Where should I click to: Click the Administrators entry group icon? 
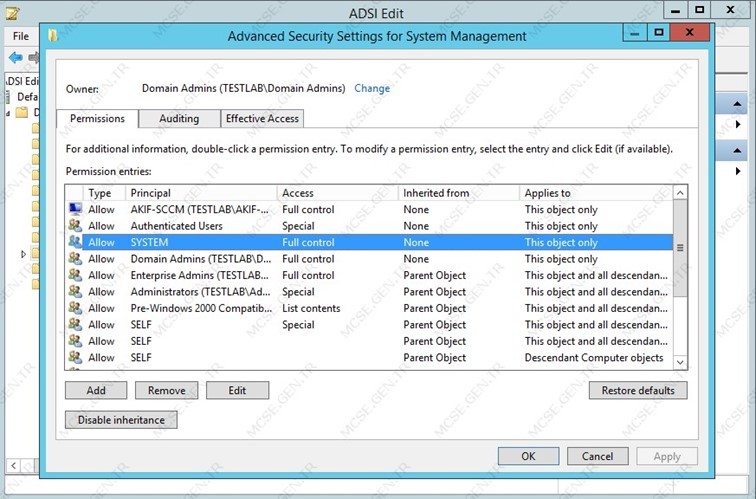click(x=75, y=291)
